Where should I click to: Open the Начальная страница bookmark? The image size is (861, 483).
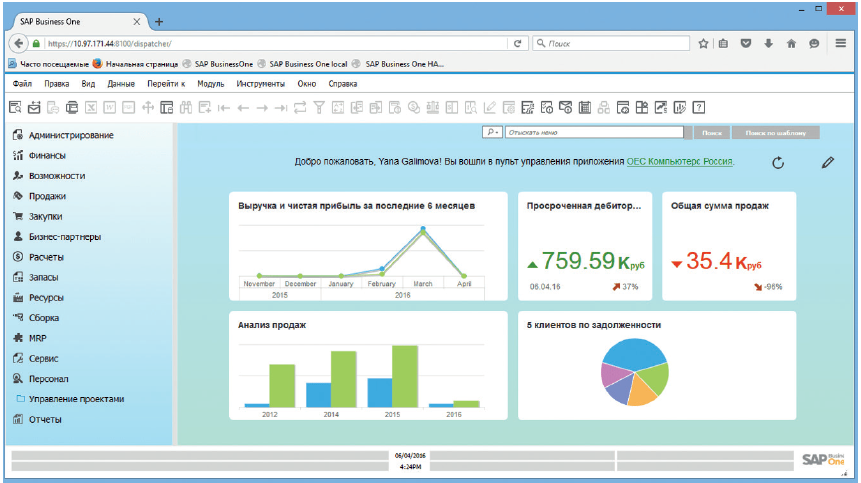[x=135, y=64]
